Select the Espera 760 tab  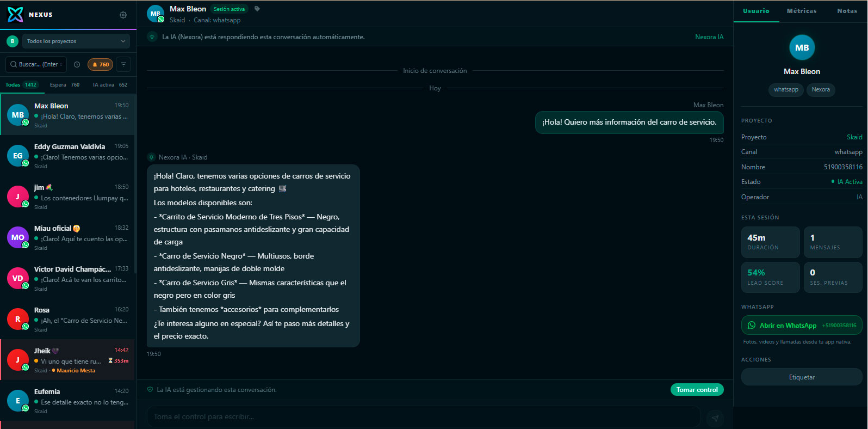click(x=65, y=84)
